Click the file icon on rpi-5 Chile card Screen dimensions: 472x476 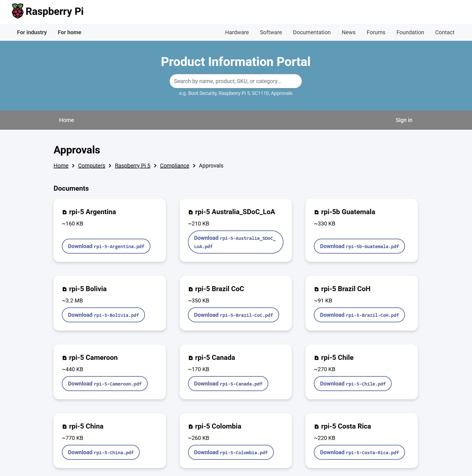point(317,358)
